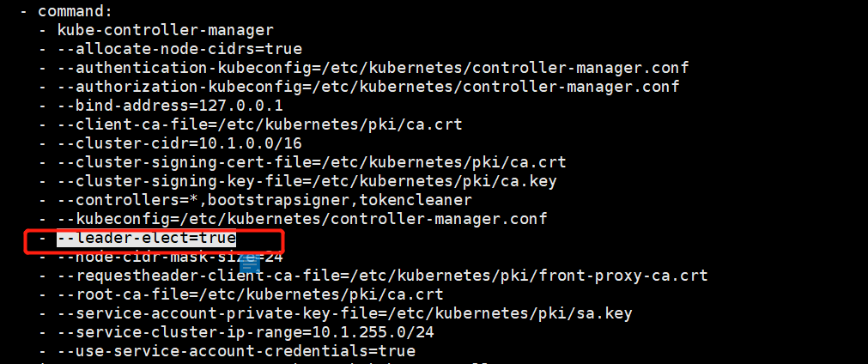Click the command: key at top

[x=76, y=11]
